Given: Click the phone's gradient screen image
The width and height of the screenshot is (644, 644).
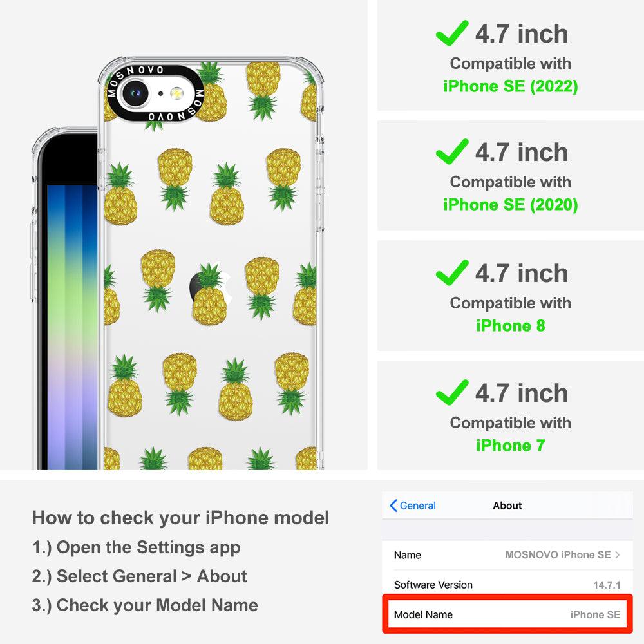Looking at the screenshot, I should click(72, 327).
